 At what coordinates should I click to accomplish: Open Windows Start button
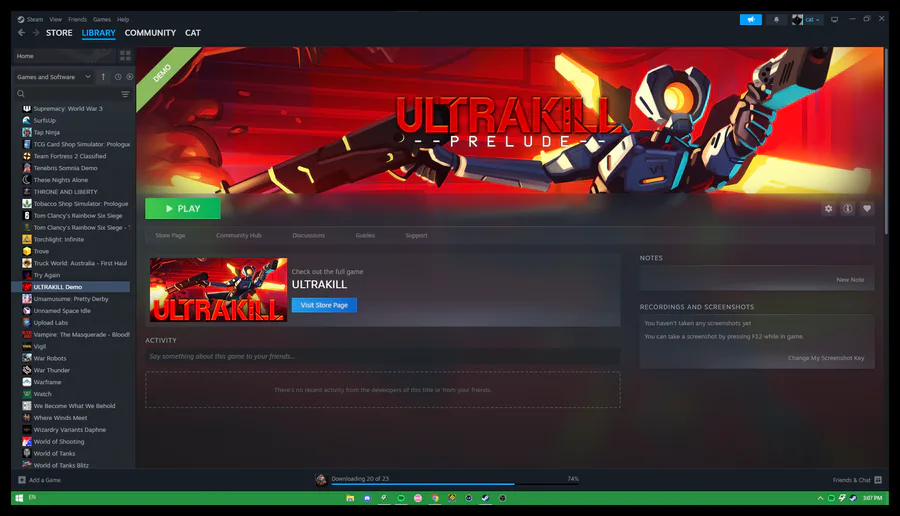coord(19,498)
